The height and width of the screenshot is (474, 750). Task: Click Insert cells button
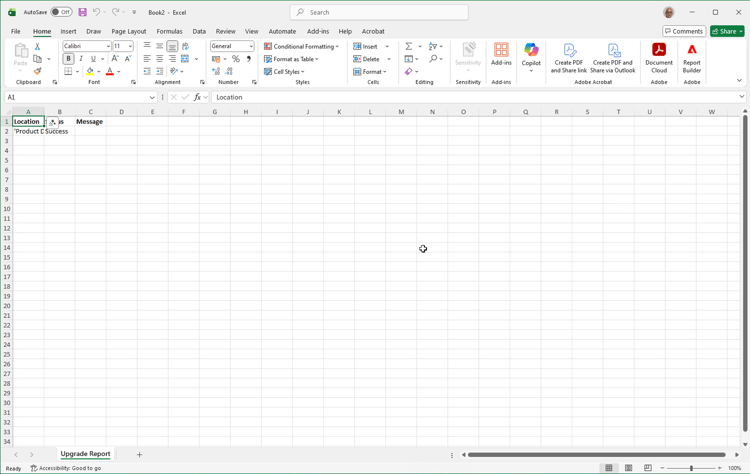tap(365, 46)
